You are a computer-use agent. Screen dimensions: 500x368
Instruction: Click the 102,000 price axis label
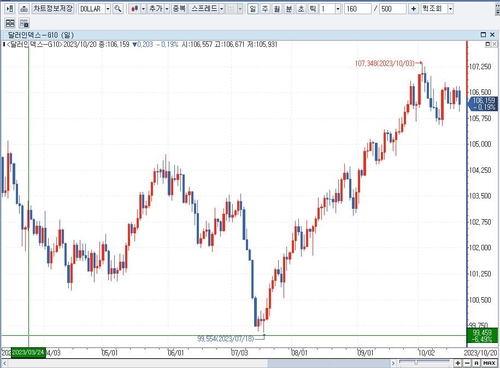click(480, 248)
